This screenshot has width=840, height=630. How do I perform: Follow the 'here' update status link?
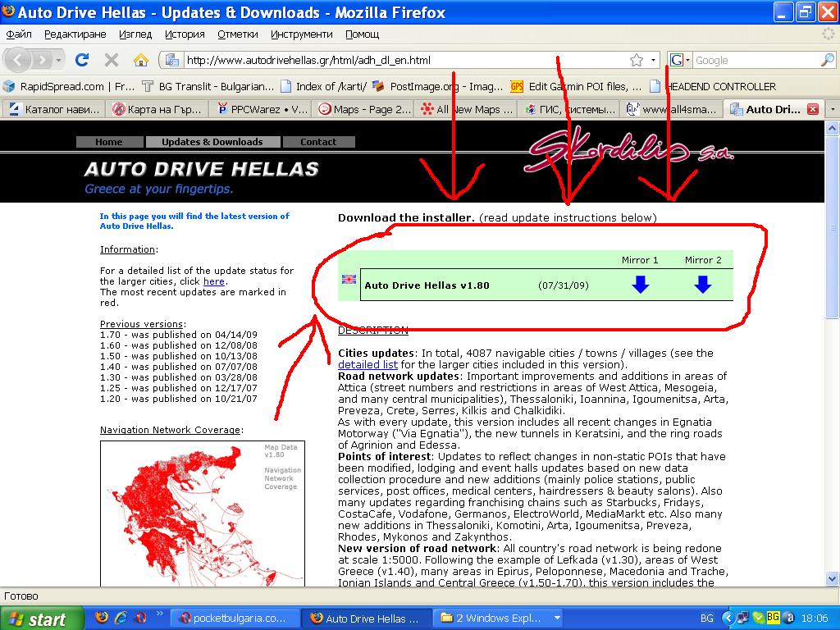[x=214, y=281]
